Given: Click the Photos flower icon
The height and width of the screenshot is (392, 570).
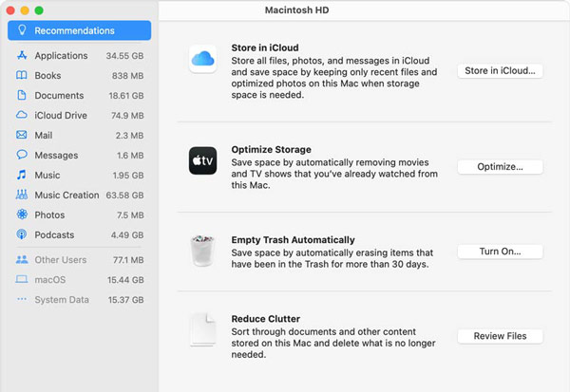Looking at the screenshot, I should [22, 215].
